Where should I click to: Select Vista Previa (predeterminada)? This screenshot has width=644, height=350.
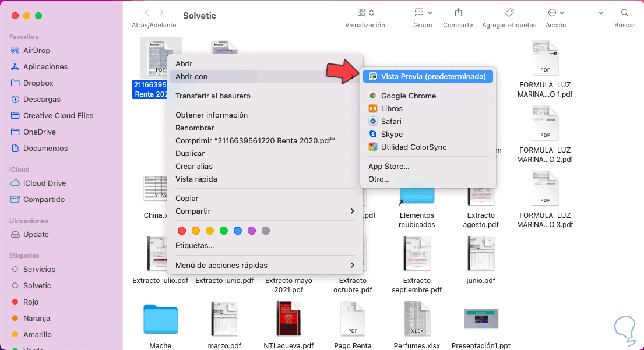pos(428,76)
